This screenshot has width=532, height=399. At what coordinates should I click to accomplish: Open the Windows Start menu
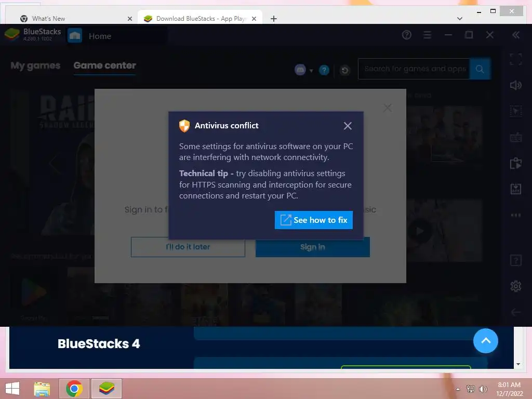[x=12, y=389]
